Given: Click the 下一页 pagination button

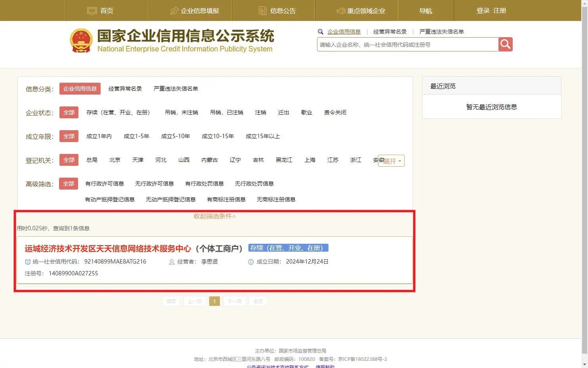Looking at the screenshot, I should click(235, 302).
